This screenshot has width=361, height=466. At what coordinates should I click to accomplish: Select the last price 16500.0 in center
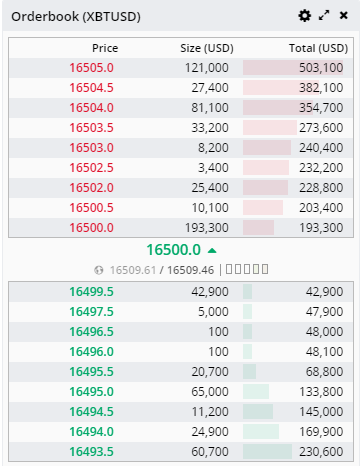[174, 250]
